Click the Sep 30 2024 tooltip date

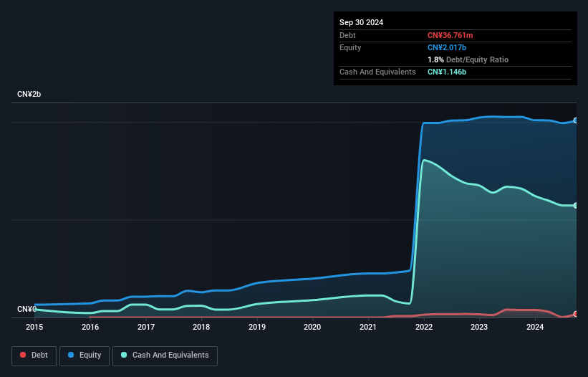(361, 22)
